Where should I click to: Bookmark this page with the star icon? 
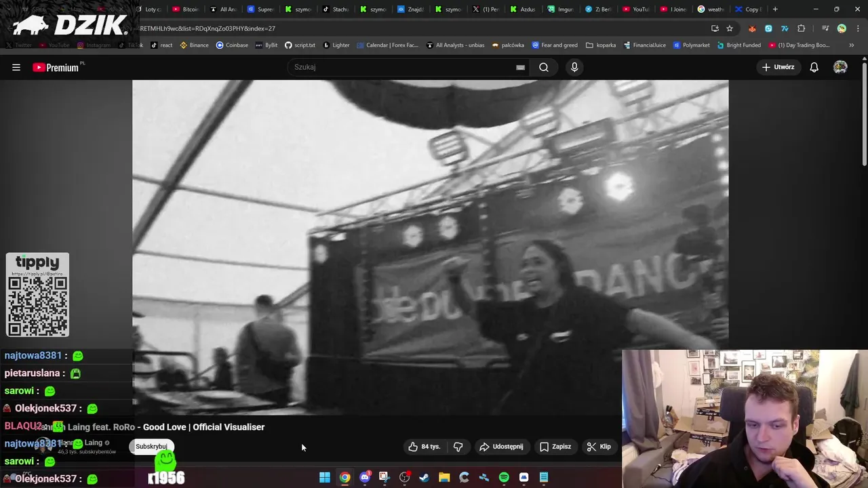tap(730, 28)
